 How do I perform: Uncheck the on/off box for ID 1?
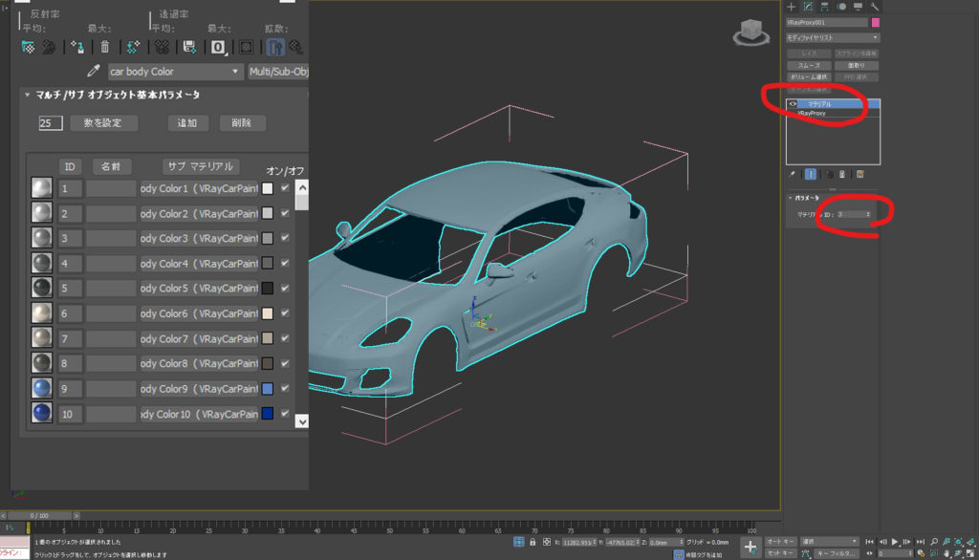tap(285, 188)
